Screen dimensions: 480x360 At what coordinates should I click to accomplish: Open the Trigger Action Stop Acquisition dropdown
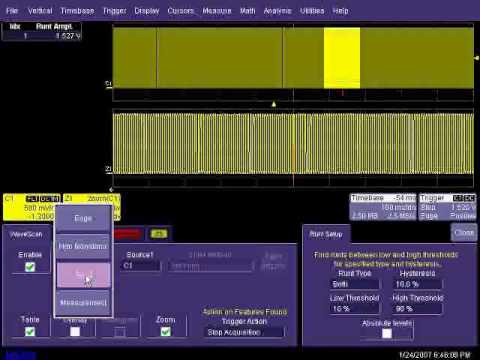coord(244,332)
